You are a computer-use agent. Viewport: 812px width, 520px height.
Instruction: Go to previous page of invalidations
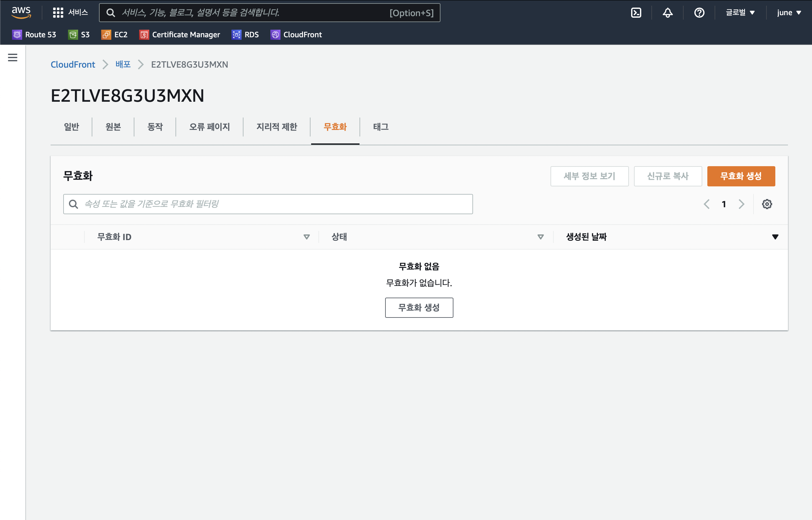707,204
